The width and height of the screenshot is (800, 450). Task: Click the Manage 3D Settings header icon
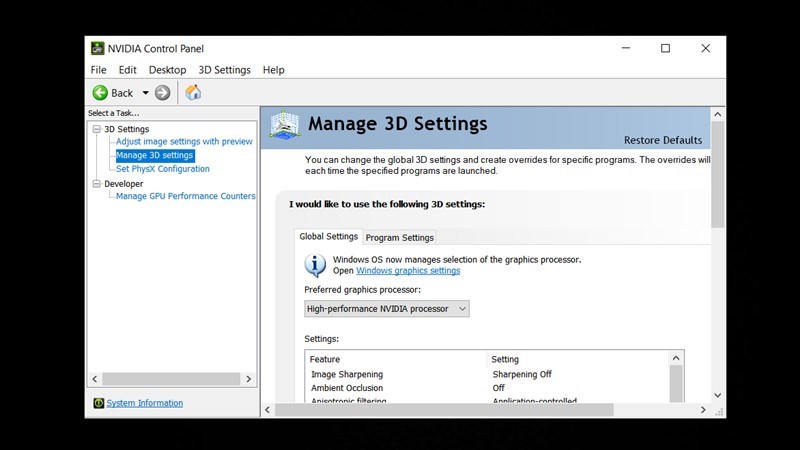(x=285, y=124)
